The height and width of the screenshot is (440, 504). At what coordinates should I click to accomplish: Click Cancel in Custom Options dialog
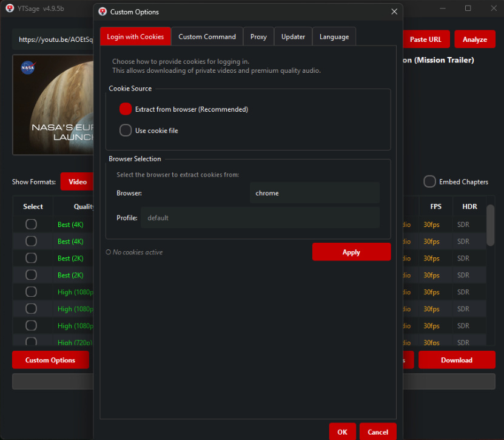tap(377, 432)
